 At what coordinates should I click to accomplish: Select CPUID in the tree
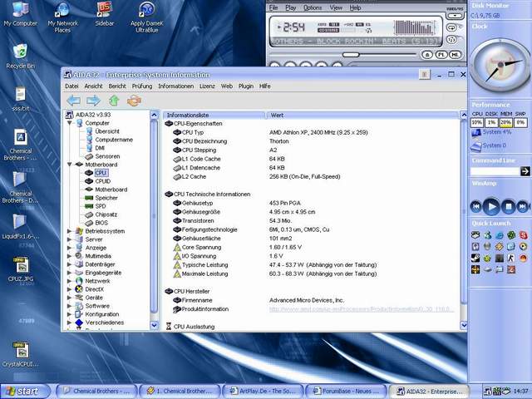pos(102,181)
